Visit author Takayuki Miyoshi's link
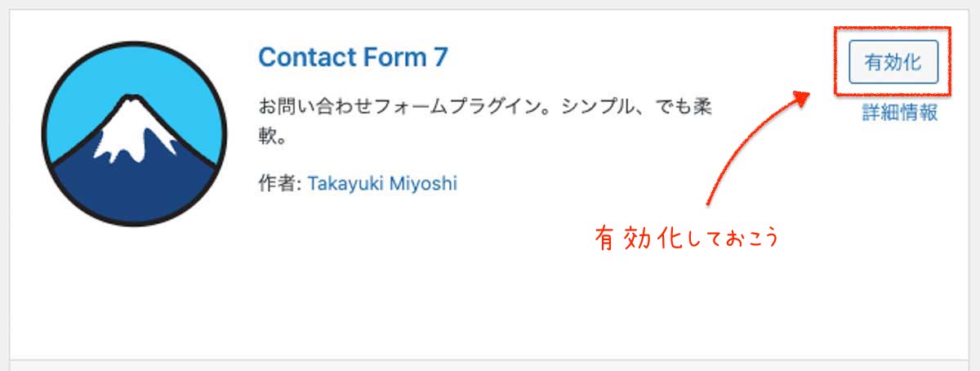 tap(381, 183)
